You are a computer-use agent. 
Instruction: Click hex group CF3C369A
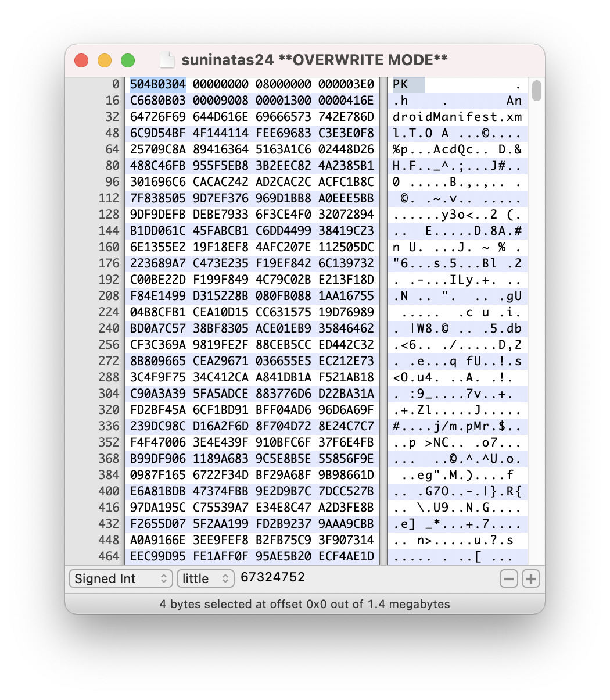click(158, 345)
